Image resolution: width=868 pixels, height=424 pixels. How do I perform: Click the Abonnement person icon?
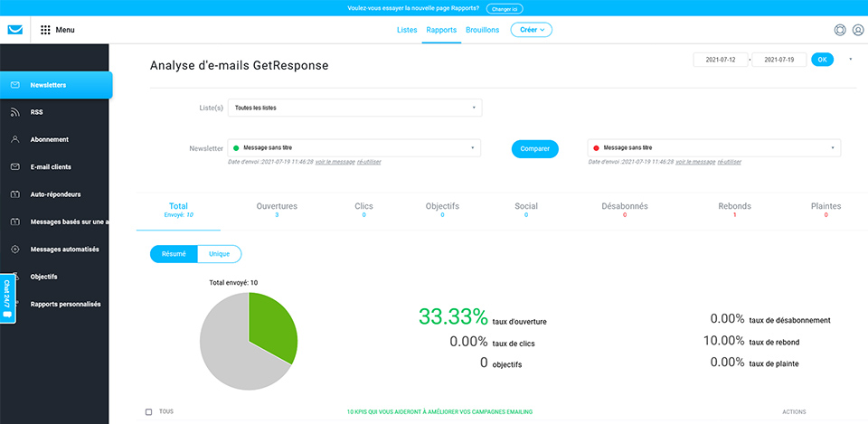tap(15, 139)
